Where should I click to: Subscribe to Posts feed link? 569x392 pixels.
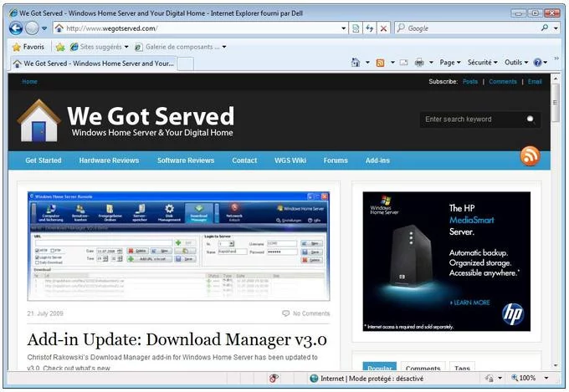[470, 82]
